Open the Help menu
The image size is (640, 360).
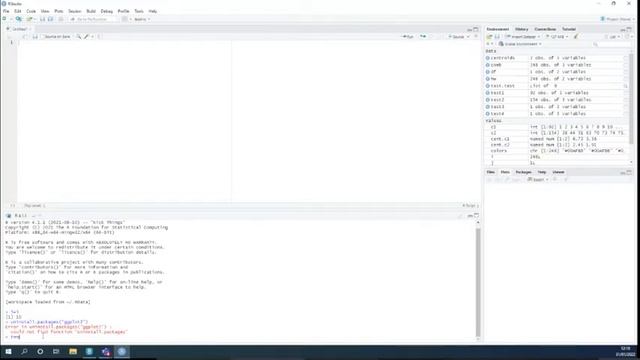tap(153, 11)
